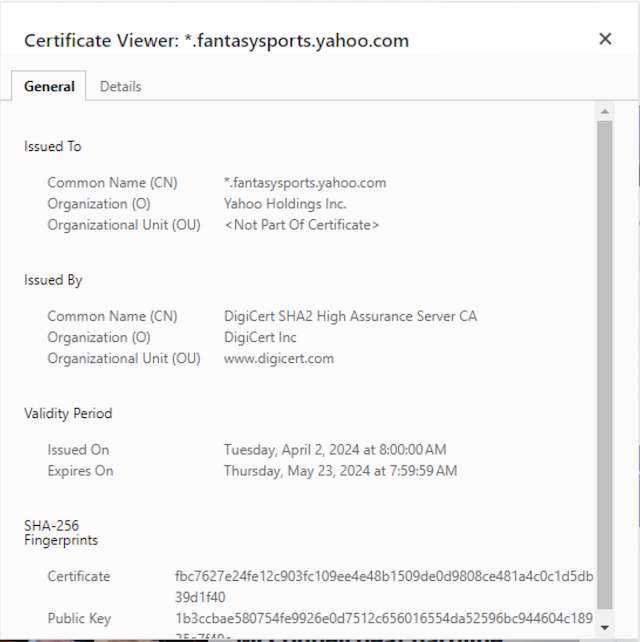640x642 pixels.
Task: Click the Certificate Viewer title text
Action: pyautogui.click(x=216, y=41)
